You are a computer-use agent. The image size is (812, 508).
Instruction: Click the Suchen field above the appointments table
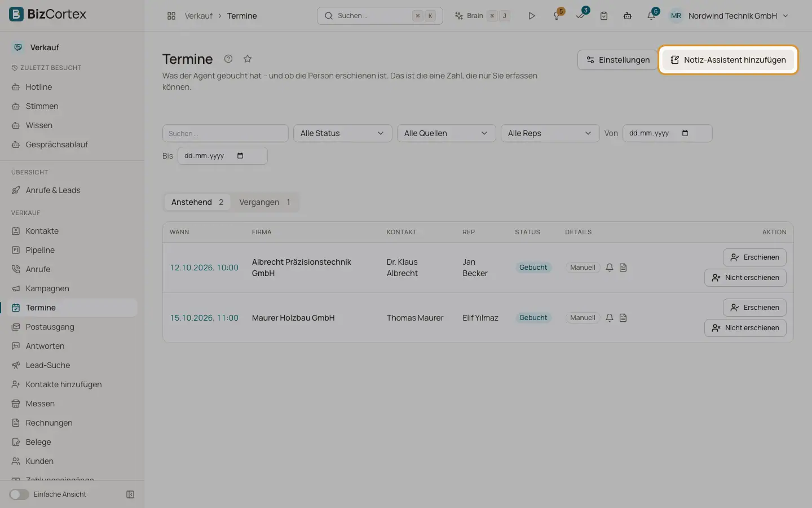226,133
